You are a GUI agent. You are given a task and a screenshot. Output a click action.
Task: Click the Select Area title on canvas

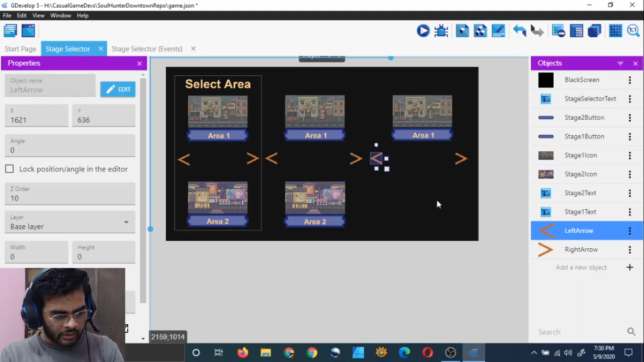(x=218, y=84)
